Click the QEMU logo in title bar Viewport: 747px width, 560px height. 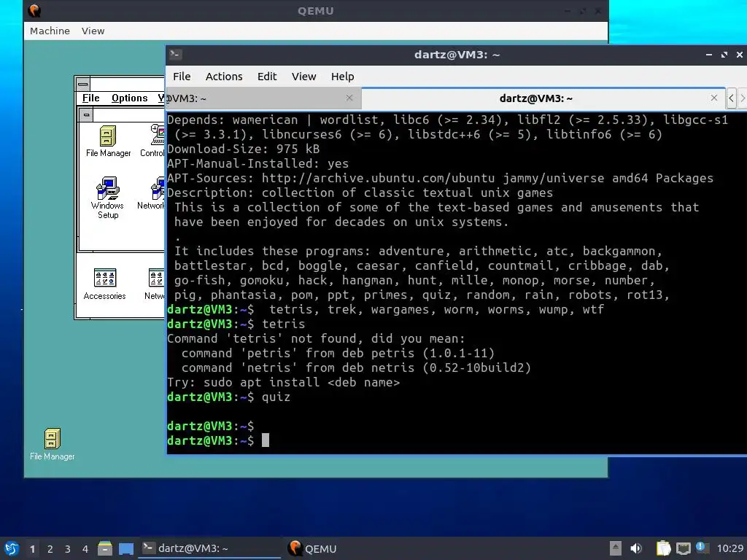[x=34, y=10]
